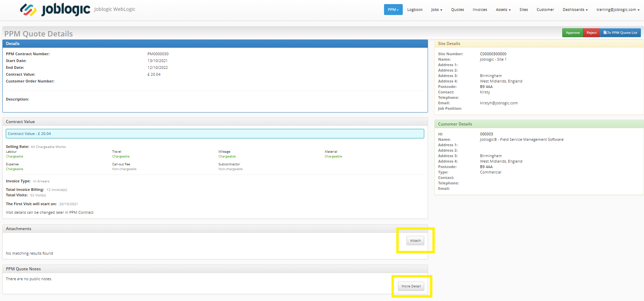Open the training@joblogic.com account menu

618,10
